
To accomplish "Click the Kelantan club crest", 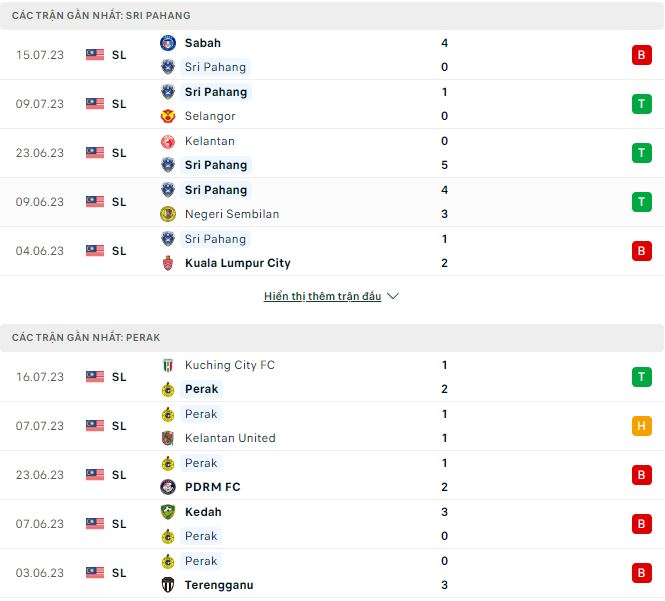I will (x=168, y=141).
